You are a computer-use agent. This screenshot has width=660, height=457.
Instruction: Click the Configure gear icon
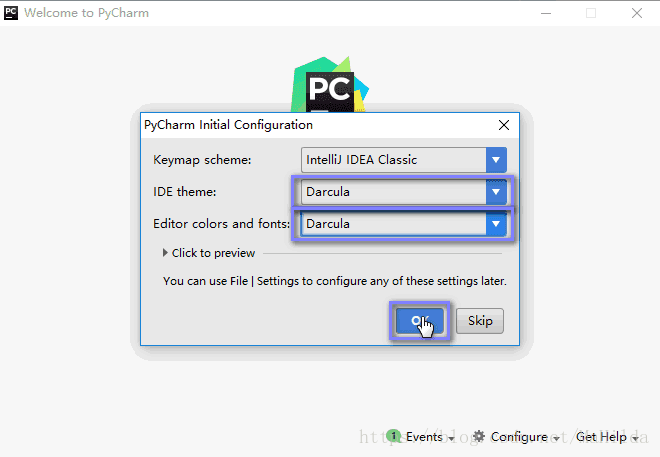tap(479, 437)
